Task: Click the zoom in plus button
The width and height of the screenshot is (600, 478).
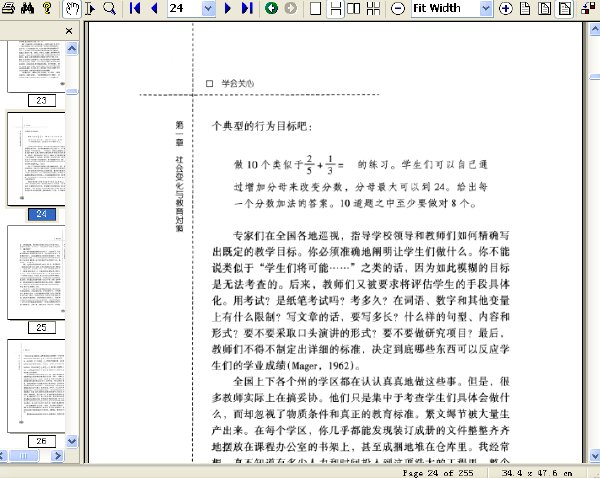Action: pos(505,8)
